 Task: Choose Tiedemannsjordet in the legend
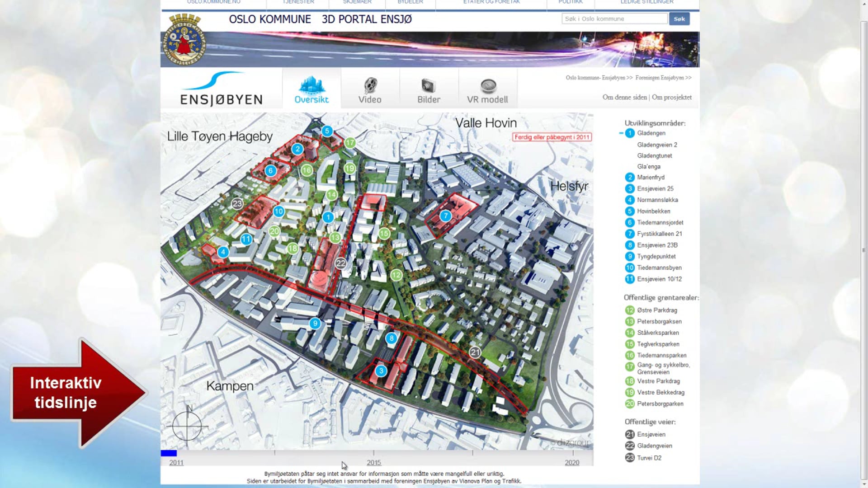tap(660, 222)
